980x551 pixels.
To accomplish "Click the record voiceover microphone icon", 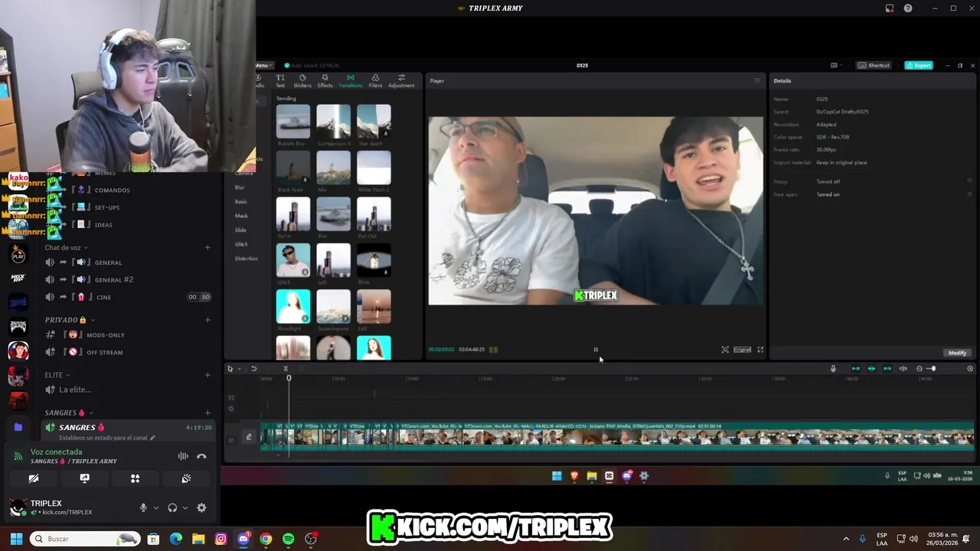I will point(833,369).
